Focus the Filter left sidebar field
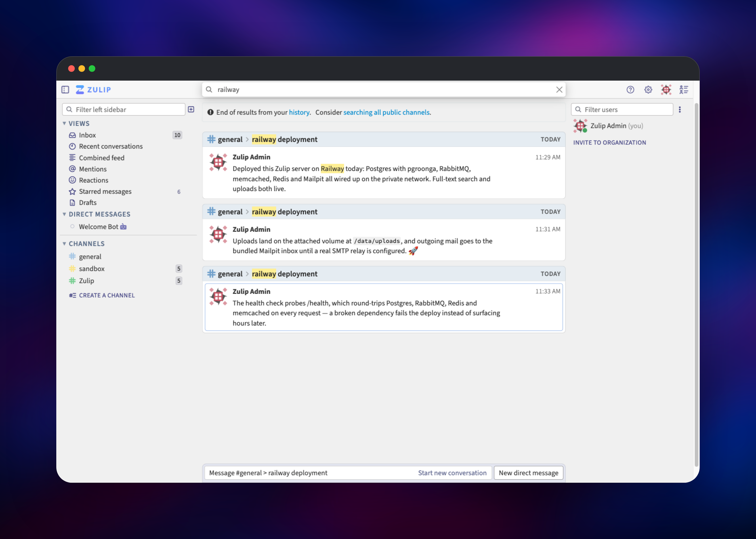756x539 pixels. 124,109
